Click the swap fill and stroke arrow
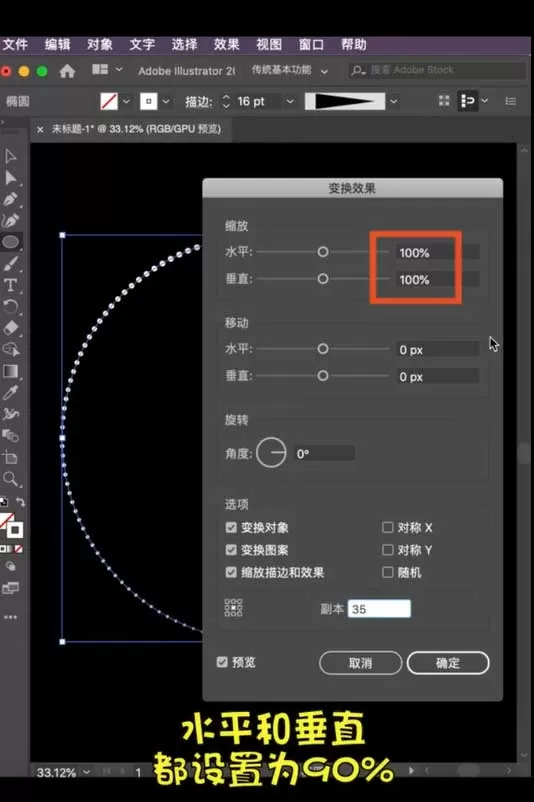 [x=20, y=502]
